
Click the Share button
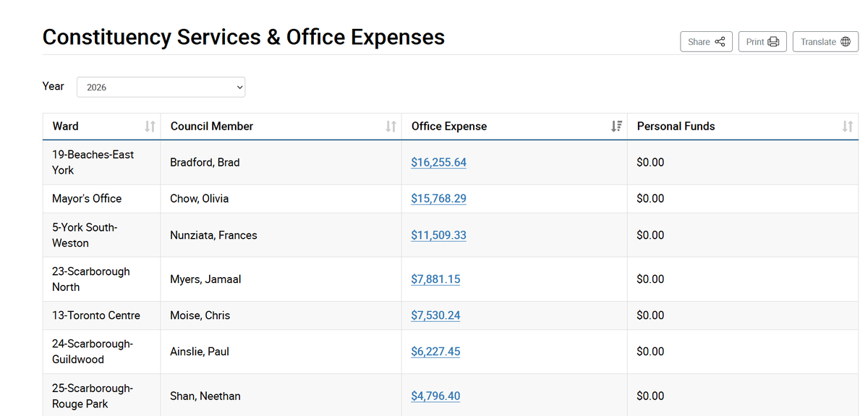click(x=706, y=41)
